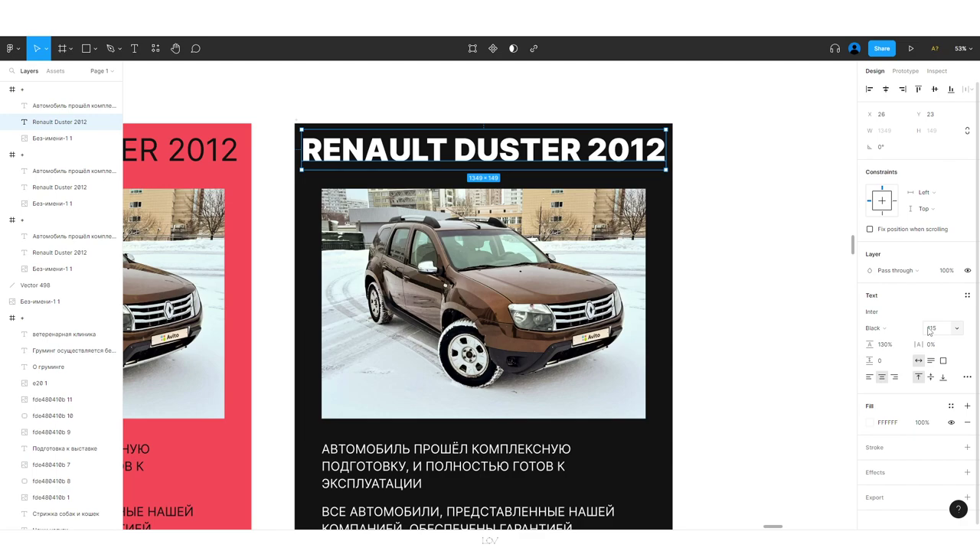980x551 pixels.
Task: Open Frame tool options arrow
Action: 71,49
